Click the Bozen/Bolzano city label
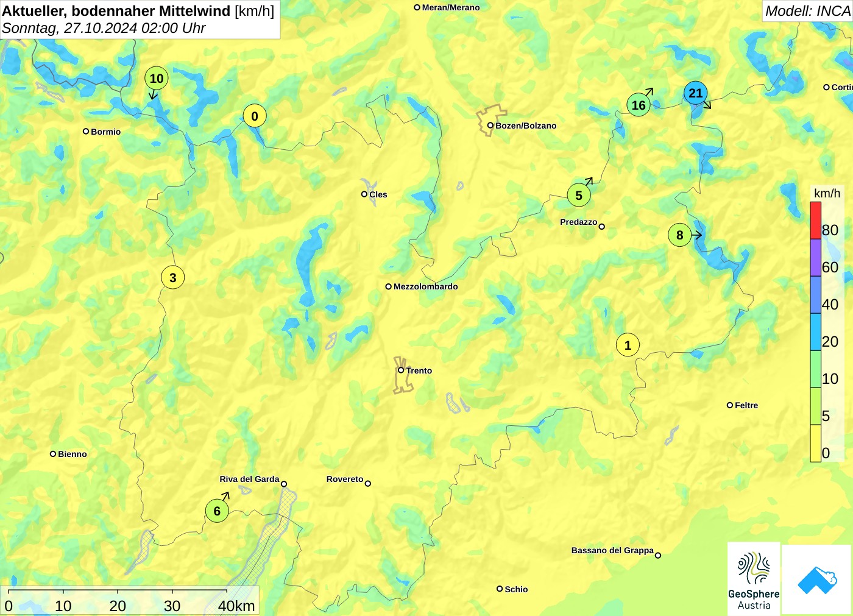 click(526, 126)
